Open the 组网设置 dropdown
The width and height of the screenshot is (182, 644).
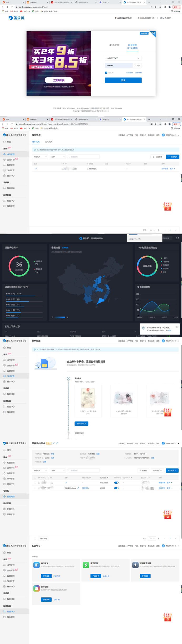click(157, 470)
